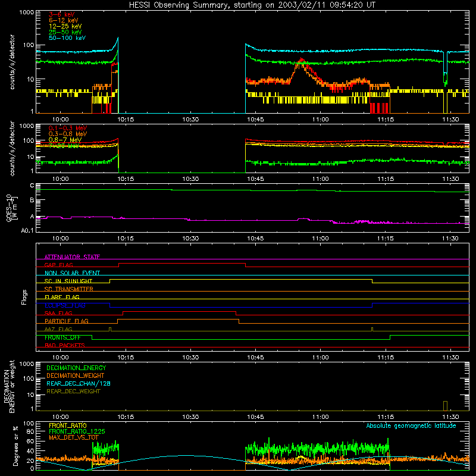Select the FRONT_RATIO legend label
Screen dimensions: 476x476
point(68,425)
